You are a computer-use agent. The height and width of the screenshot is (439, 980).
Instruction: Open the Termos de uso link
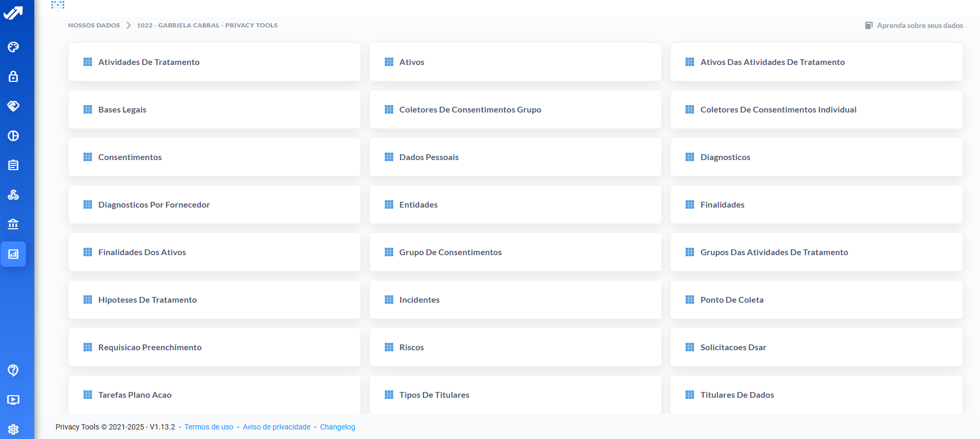(x=209, y=427)
